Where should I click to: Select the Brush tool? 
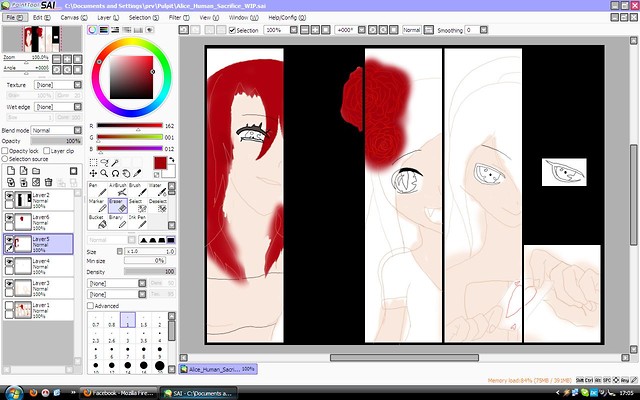(x=138, y=190)
